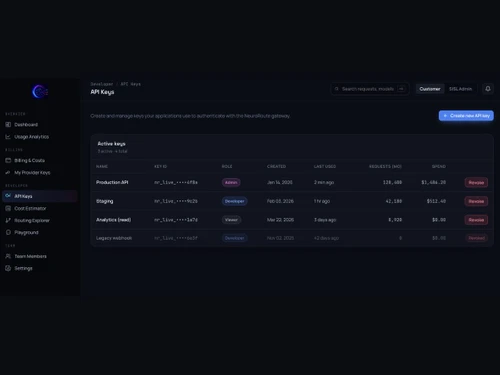
Task: Select the API Keys sidebar icon
Action: click(8, 196)
